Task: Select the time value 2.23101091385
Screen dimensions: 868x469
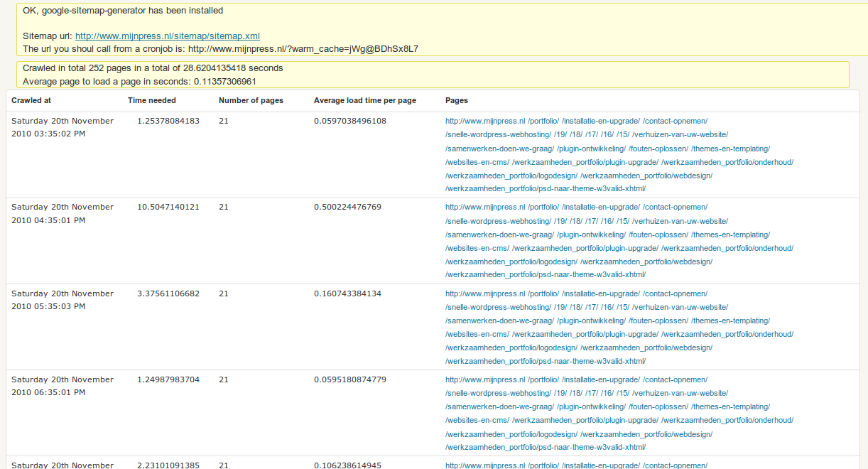Action: point(168,465)
